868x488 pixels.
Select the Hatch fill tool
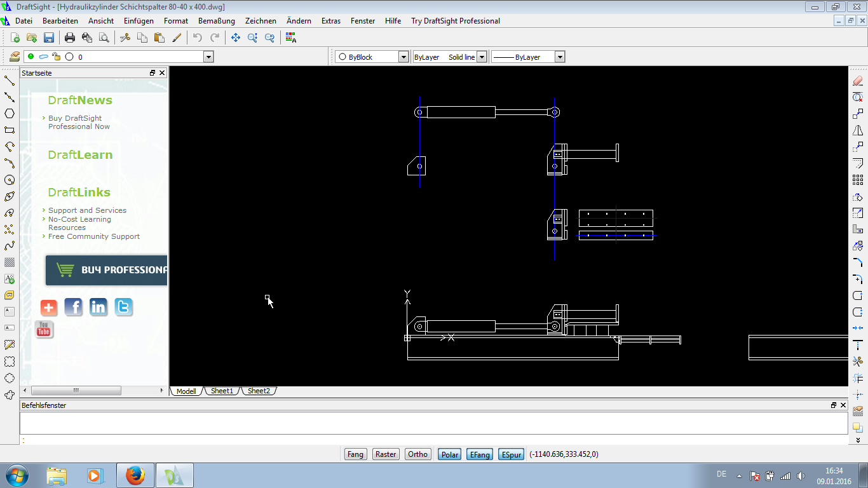10,262
